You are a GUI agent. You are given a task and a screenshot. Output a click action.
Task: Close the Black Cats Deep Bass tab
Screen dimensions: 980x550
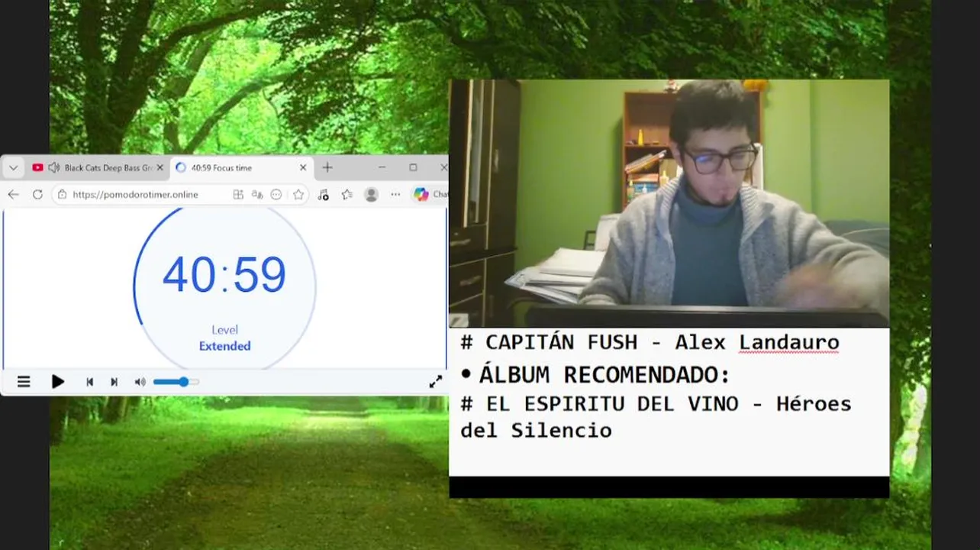point(160,167)
